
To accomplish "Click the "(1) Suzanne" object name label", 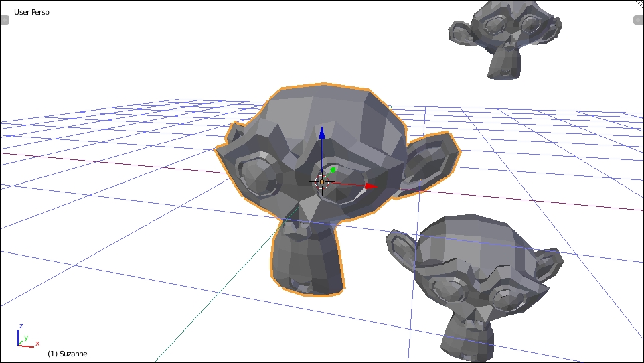I will click(x=68, y=354).
